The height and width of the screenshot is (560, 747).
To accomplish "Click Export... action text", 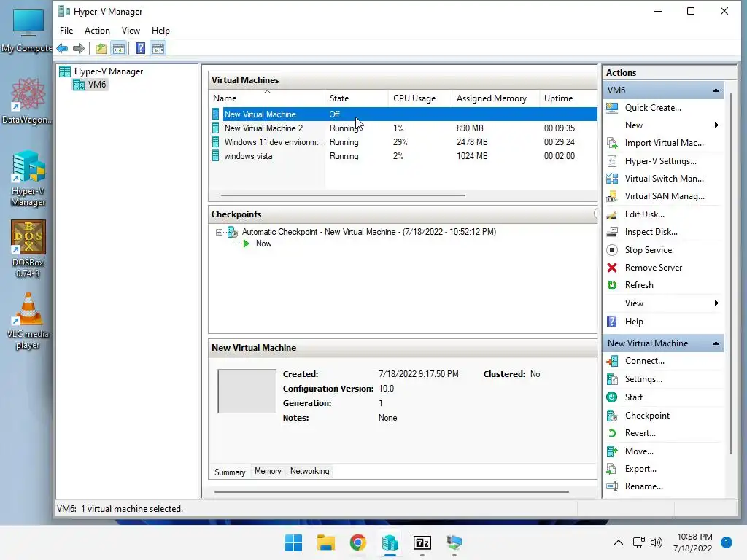I will 640,469.
